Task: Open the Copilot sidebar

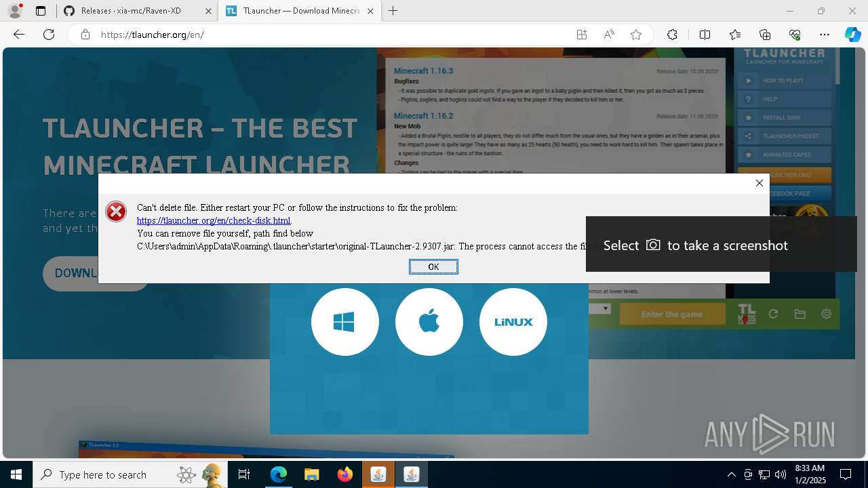Action: click(852, 35)
